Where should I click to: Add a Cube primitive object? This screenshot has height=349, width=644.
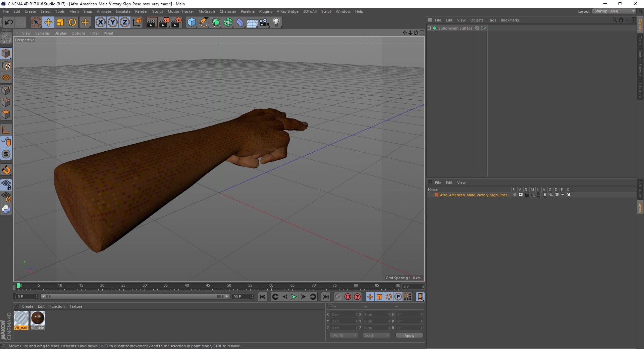192,22
